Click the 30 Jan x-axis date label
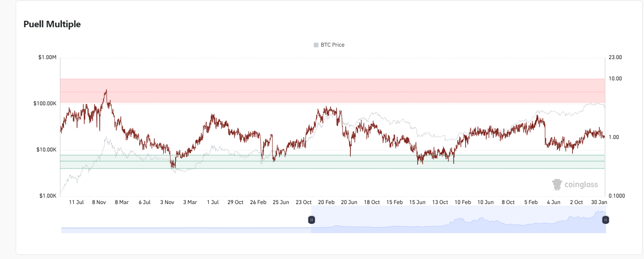The height and width of the screenshot is (259, 644). click(x=599, y=202)
